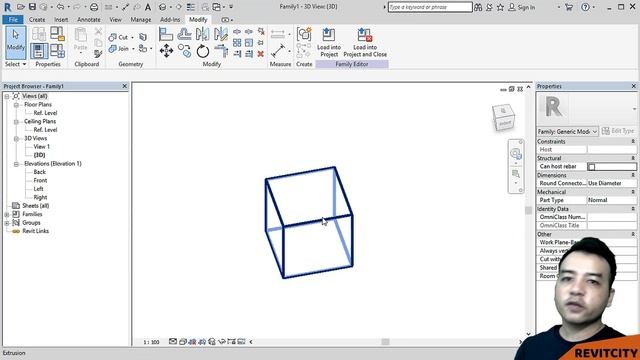Image resolution: width=640 pixels, height=360 pixels.
Task: Collapse the Floor Plans node
Action: 16,105
